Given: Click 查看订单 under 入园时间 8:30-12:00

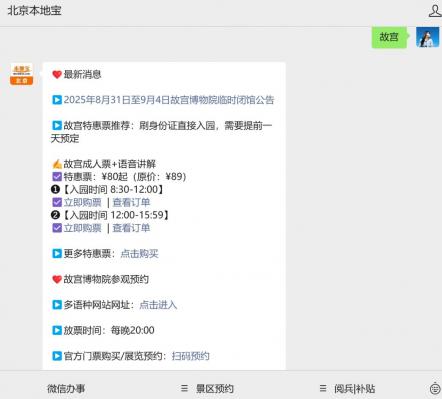Looking at the screenshot, I should point(131,202).
